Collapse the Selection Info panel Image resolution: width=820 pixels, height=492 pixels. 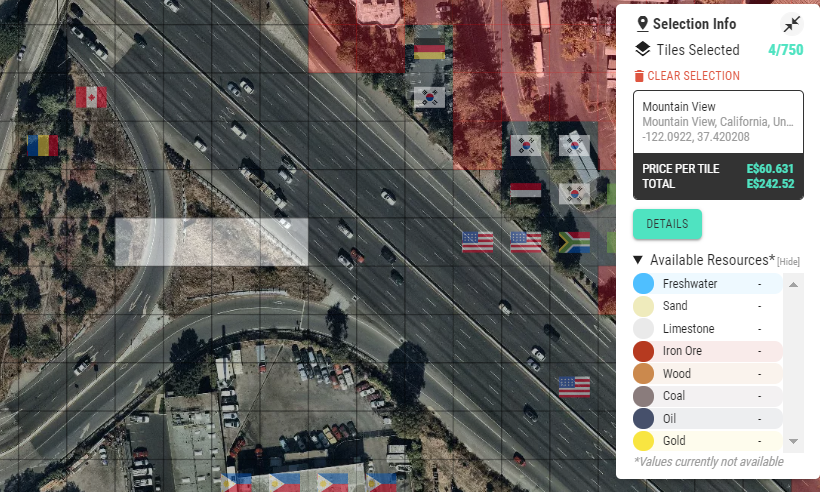click(x=792, y=24)
